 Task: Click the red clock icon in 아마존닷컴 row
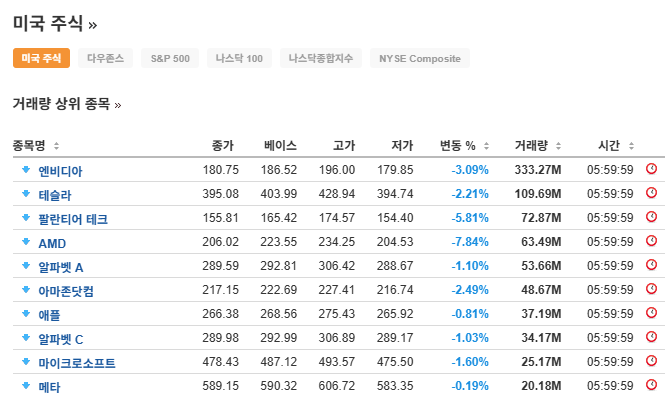coord(651,289)
